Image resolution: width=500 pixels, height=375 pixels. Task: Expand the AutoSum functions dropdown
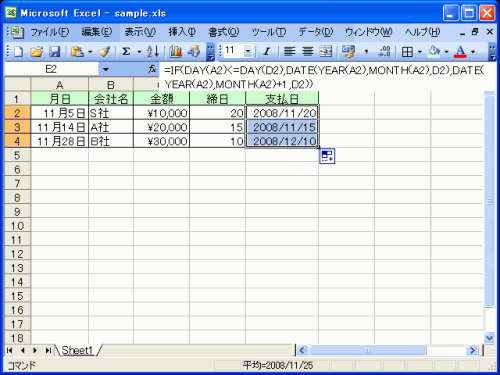pyautogui.click(x=139, y=52)
